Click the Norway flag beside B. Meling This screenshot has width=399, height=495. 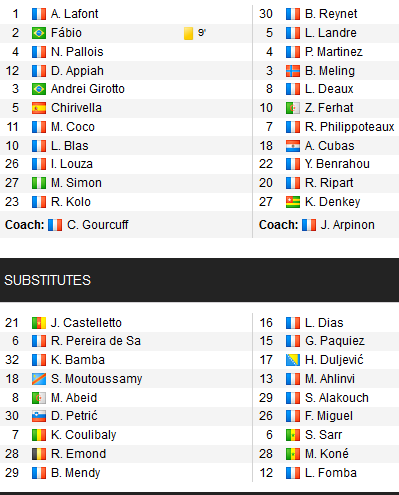(293, 71)
